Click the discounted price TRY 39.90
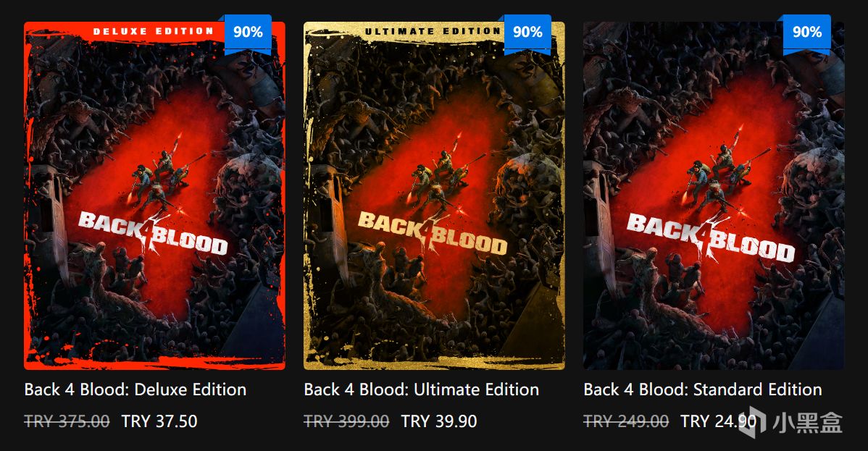This screenshot has width=868, height=451. click(439, 421)
